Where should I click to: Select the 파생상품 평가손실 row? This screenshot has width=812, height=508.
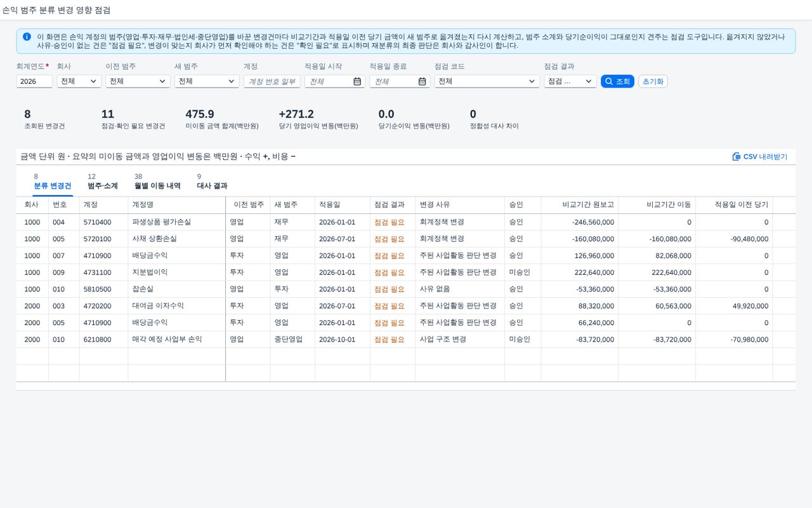tap(406, 222)
